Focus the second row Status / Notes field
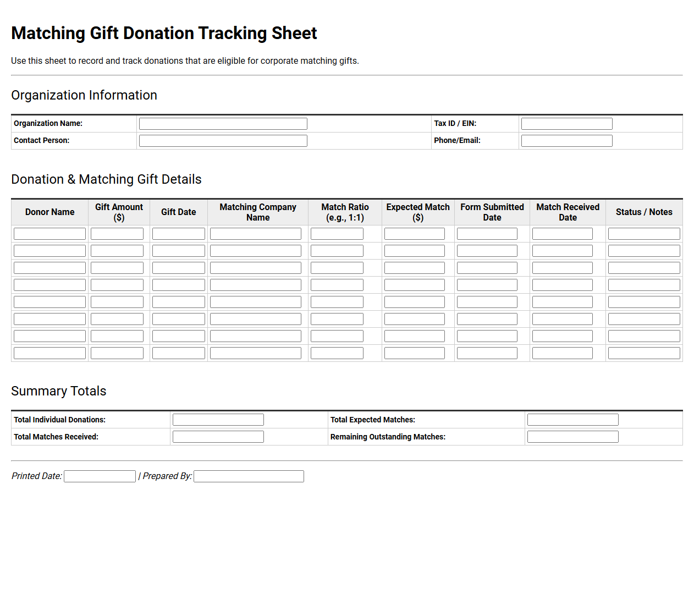 pyautogui.click(x=644, y=251)
